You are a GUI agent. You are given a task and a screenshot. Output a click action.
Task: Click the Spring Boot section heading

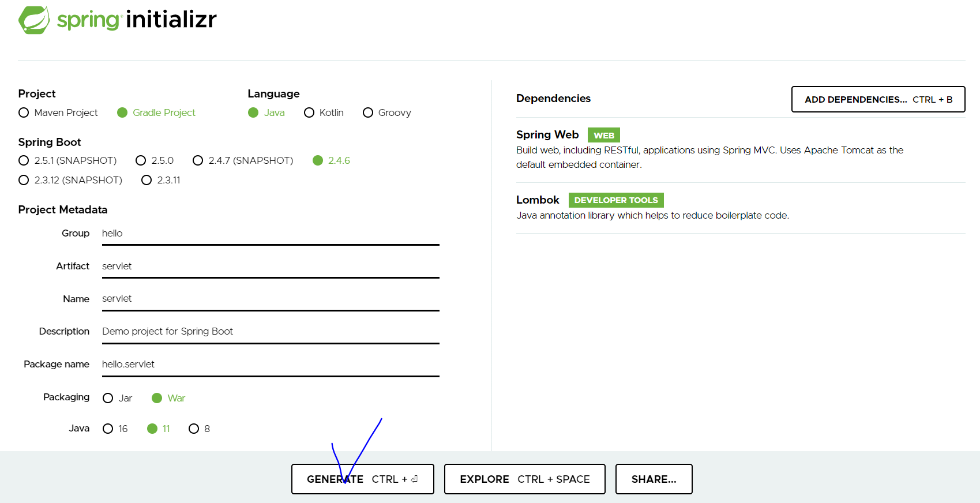[50, 142]
